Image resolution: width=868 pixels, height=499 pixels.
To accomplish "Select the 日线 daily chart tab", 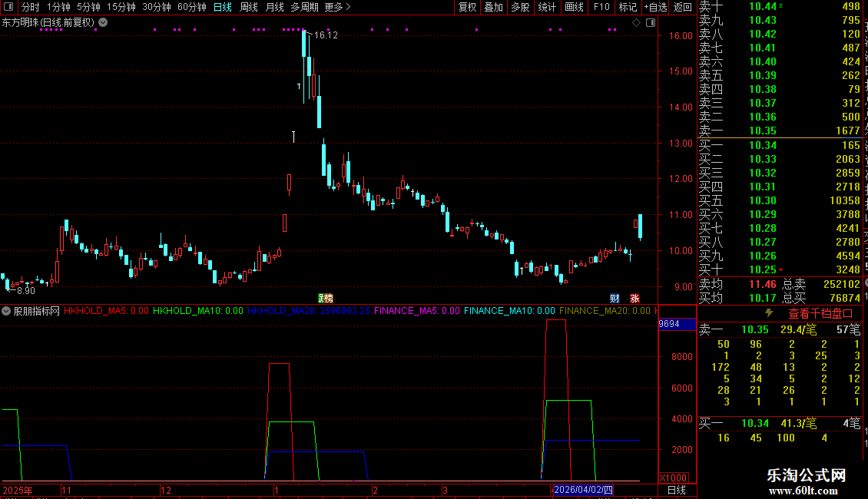I will pos(223,7).
